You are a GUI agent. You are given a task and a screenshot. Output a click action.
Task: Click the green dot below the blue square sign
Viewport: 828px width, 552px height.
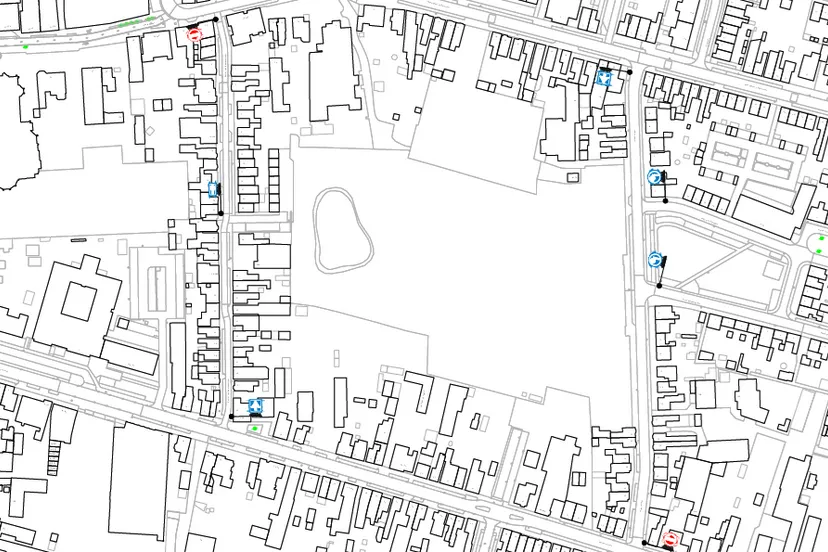tap(255, 429)
